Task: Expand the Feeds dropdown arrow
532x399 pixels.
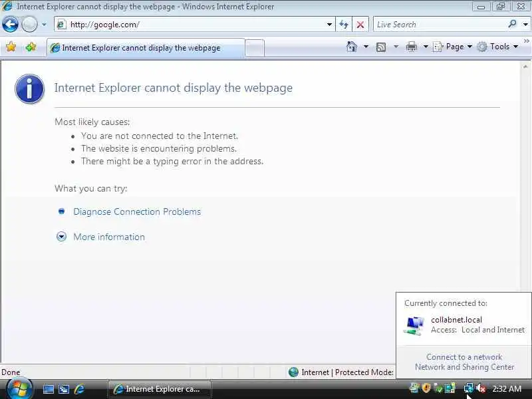Action: [x=396, y=47]
